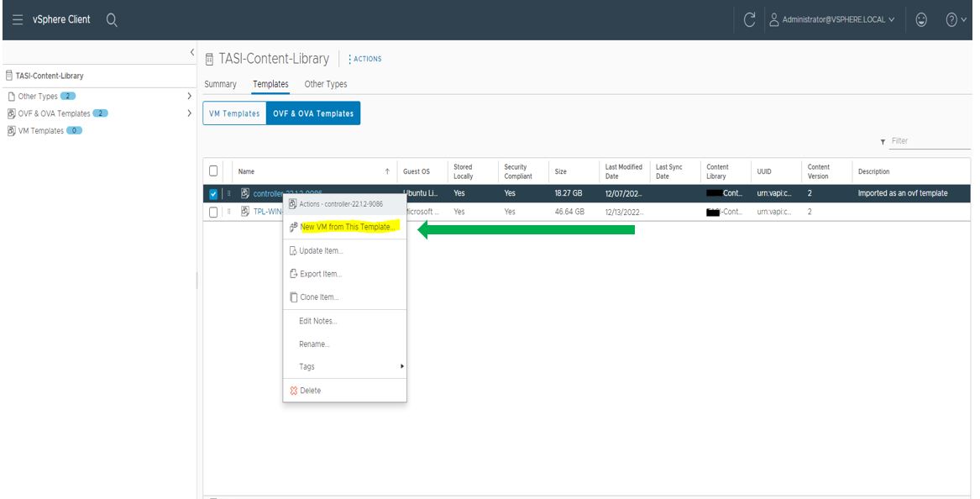Choose Update Item from context menu
980x499 pixels.
(321, 250)
